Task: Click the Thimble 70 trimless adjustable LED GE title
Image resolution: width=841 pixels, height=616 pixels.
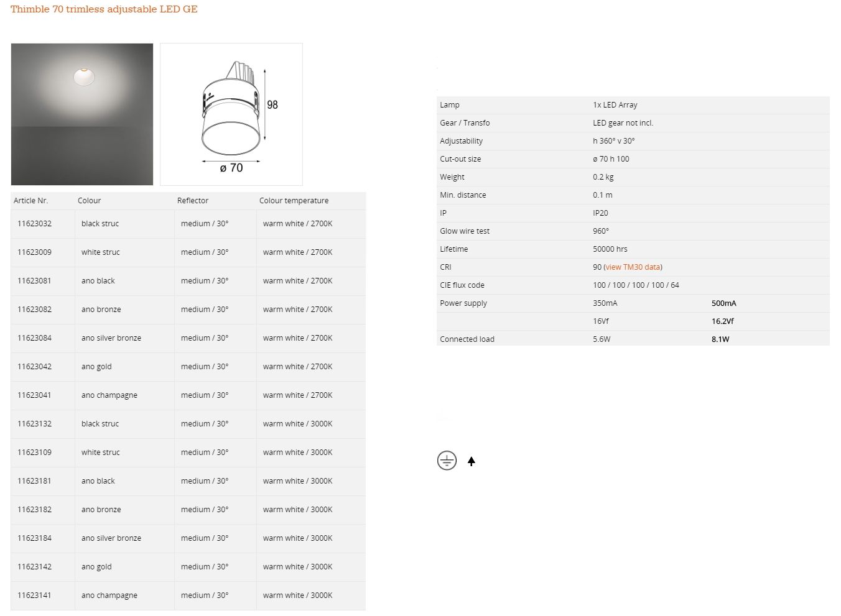Action: [x=103, y=9]
